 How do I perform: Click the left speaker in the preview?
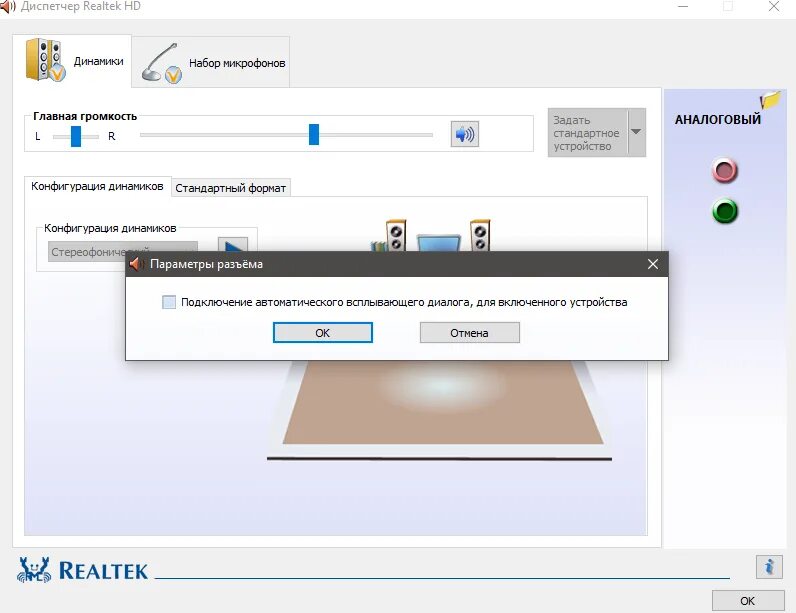pyautogui.click(x=395, y=235)
